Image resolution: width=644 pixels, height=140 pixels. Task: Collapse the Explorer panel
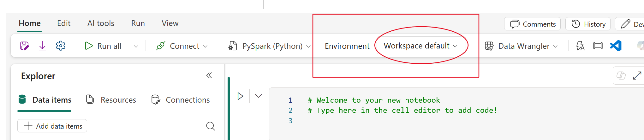point(209,75)
